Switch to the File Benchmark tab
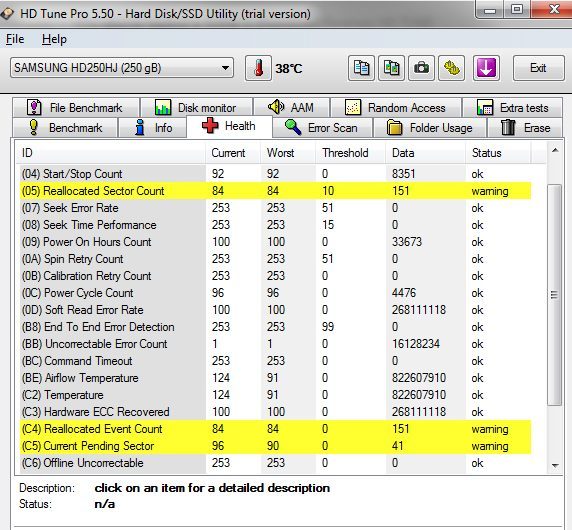 pos(76,108)
